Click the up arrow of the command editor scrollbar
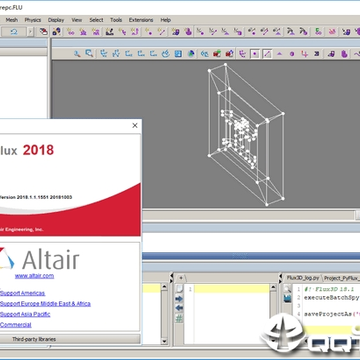Screen dimensions: 360x360 coord(273,287)
